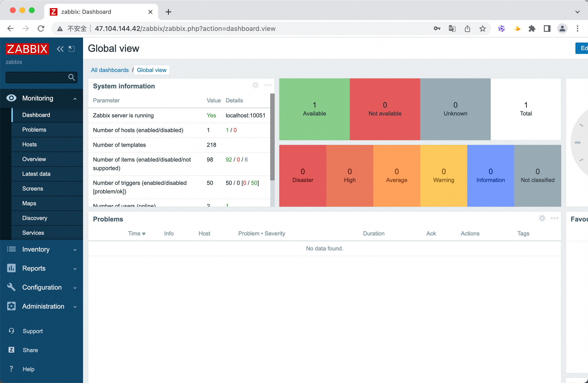
Task: Open Screens in Monitoring menu
Action: (47, 189)
